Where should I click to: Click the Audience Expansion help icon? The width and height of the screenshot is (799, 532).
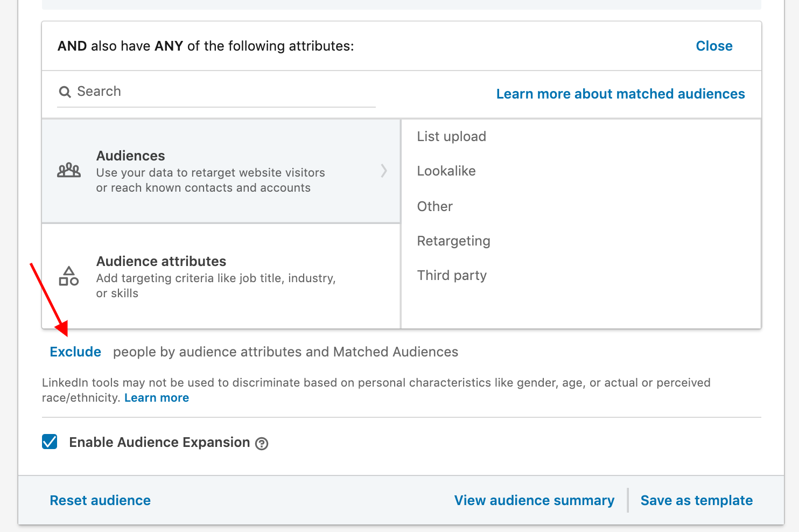262,444
